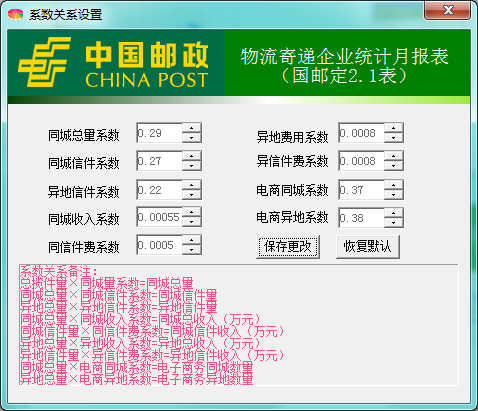The width and height of the screenshot is (478, 411).
Task: Click the 保存更改 button
Action: pos(288,247)
